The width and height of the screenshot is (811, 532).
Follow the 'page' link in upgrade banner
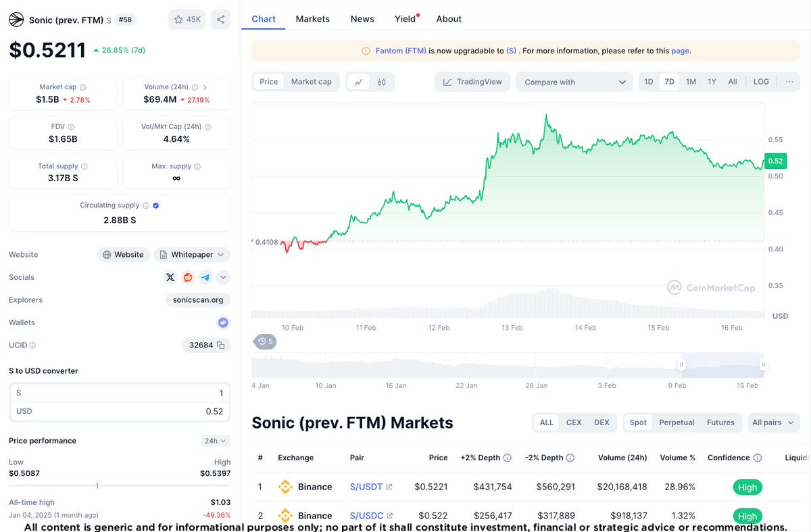click(680, 51)
